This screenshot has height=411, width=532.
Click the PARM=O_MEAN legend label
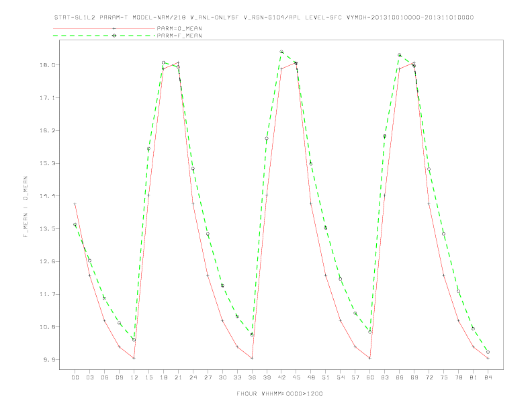(179, 28)
